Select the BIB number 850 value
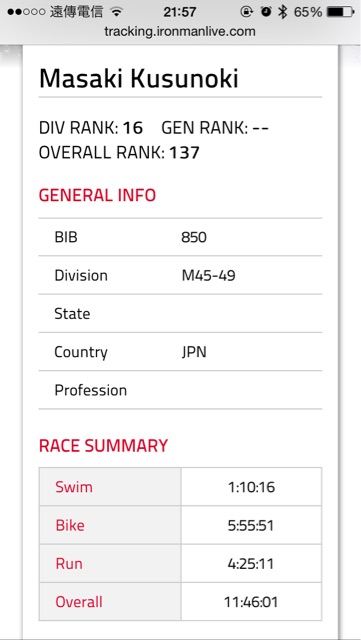This screenshot has height=640, width=361. click(194, 237)
